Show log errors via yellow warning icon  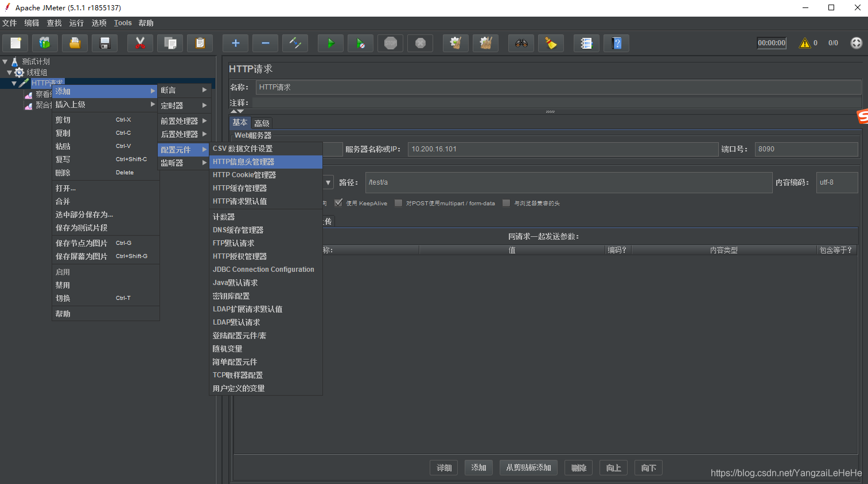click(x=805, y=43)
